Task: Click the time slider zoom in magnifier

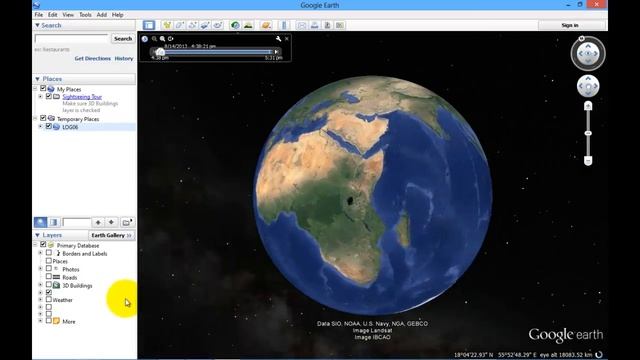Action: [162, 39]
